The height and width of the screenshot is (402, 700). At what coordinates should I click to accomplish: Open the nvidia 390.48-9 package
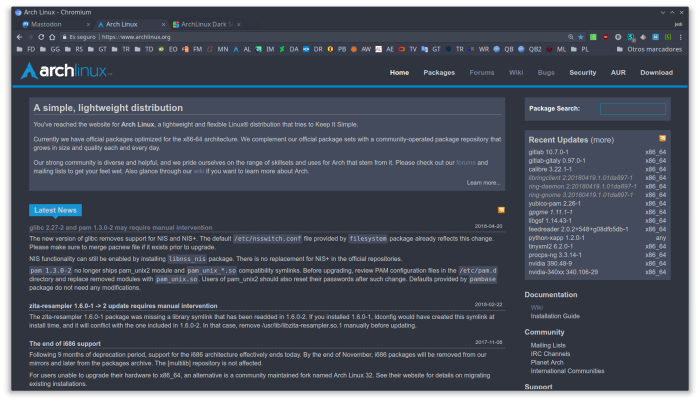pyautogui.click(x=550, y=264)
